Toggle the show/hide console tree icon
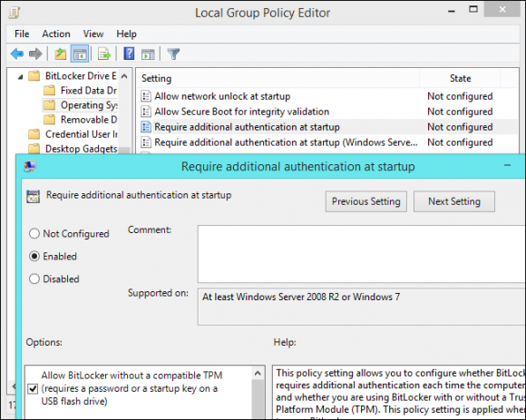The image size is (526, 420). tap(80, 54)
